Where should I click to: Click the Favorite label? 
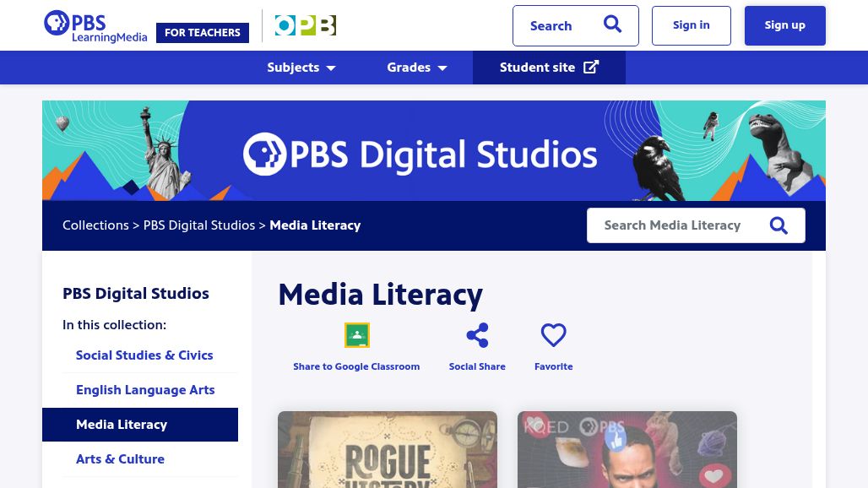554,366
